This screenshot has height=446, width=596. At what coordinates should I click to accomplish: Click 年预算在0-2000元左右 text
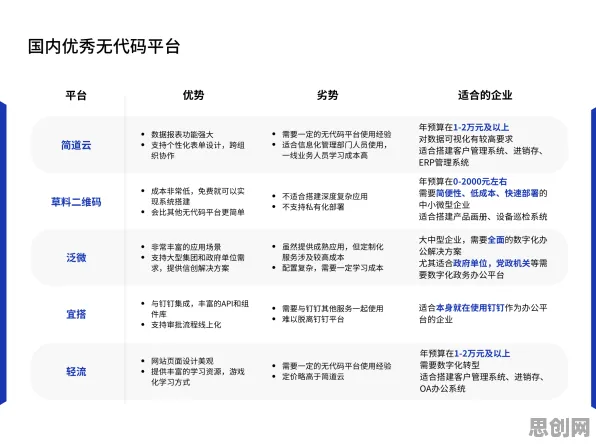click(463, 181)
